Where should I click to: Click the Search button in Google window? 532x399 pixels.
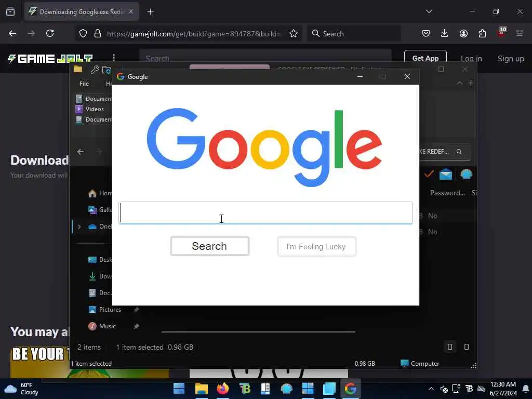pyautogui.click(x=210, y=246)
